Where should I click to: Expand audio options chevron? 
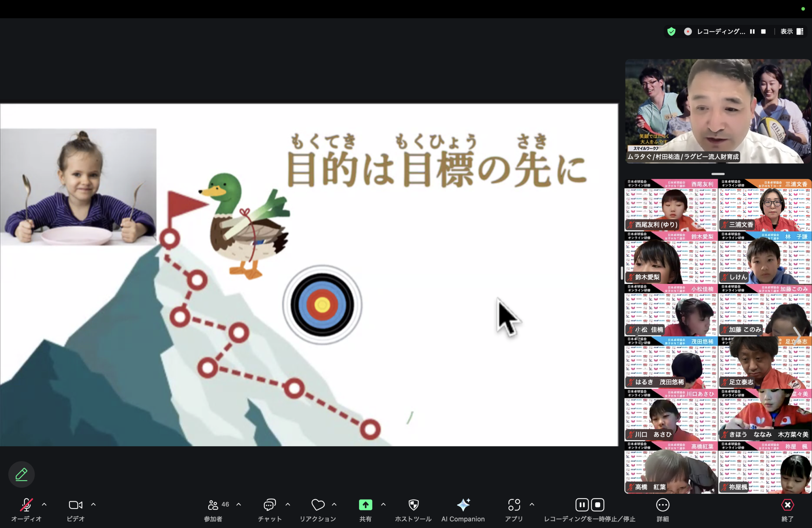pyautogui.click(x=44, y=505)
